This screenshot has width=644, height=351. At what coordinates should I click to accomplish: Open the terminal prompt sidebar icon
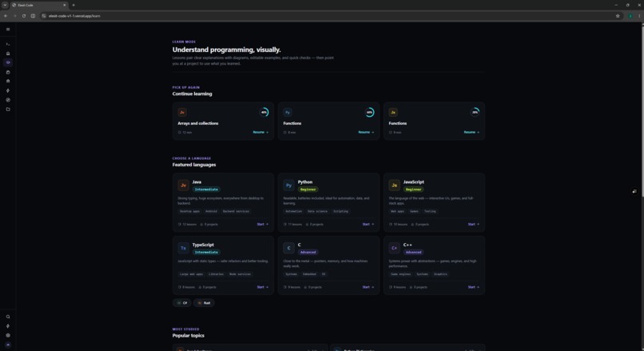[8, 44]
